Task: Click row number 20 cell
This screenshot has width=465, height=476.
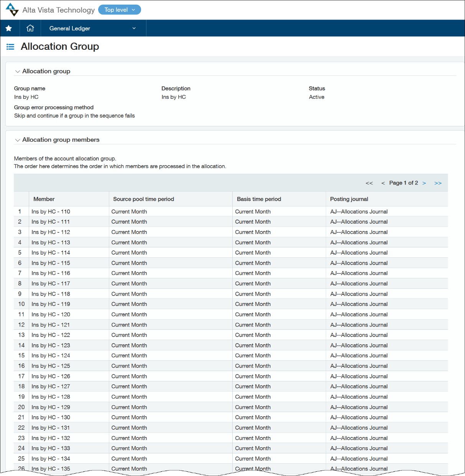Action: pos(21,407)
